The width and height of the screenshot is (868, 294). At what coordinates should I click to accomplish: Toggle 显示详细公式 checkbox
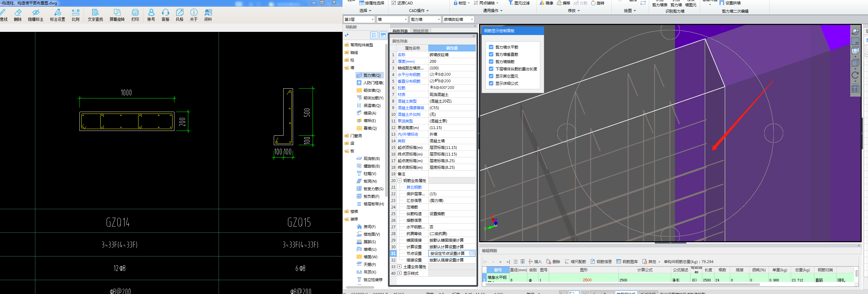coord(491,83)
